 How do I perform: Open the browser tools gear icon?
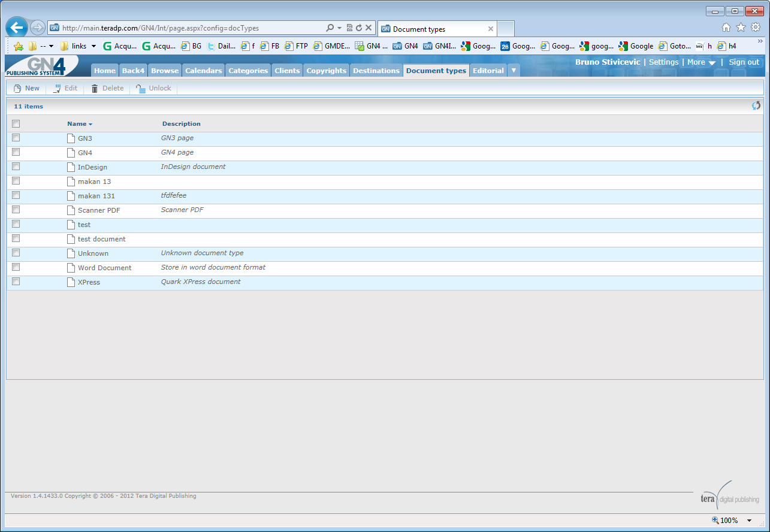(x=756, y=28)
